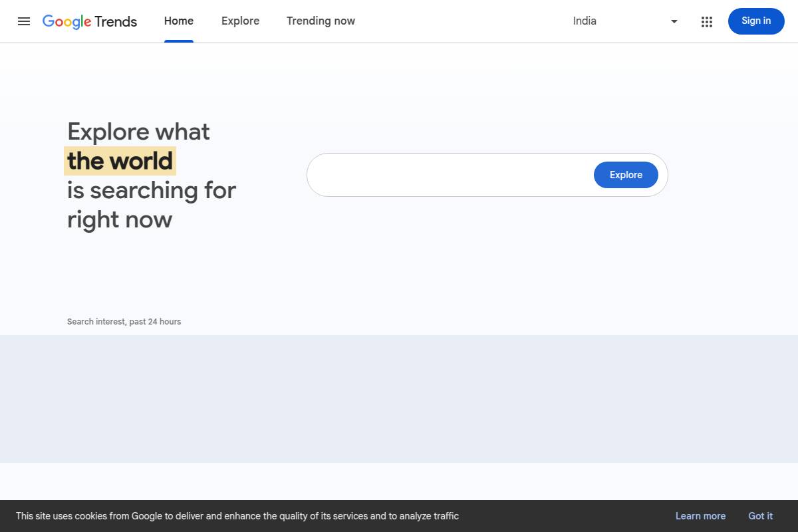Click the Sign in button
Viewport: 798px width, 532px height.
[x=756, y=21]
